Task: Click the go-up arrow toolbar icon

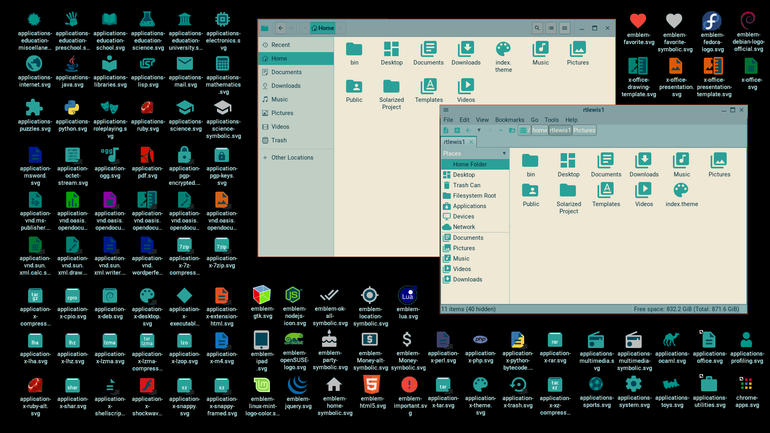Action: click(500, 130)
